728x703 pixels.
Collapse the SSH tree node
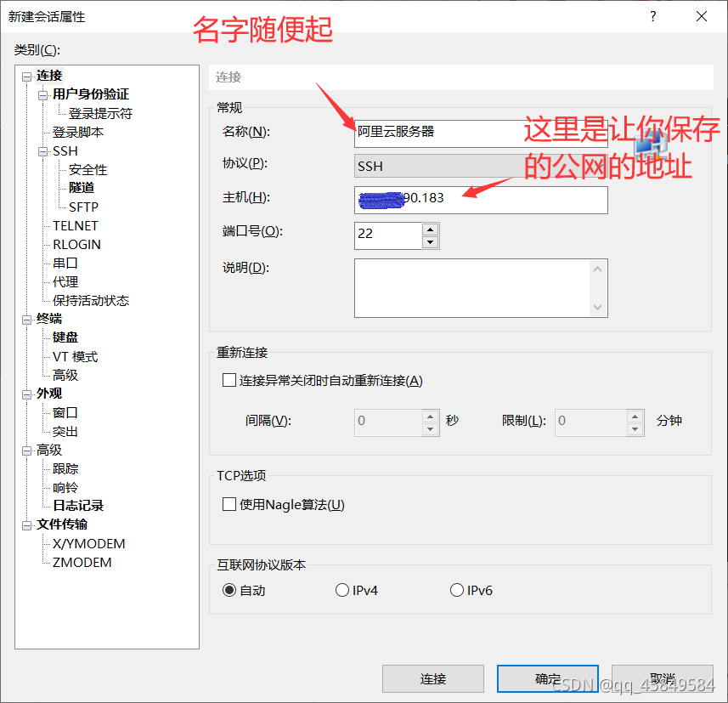coord(43,152)
